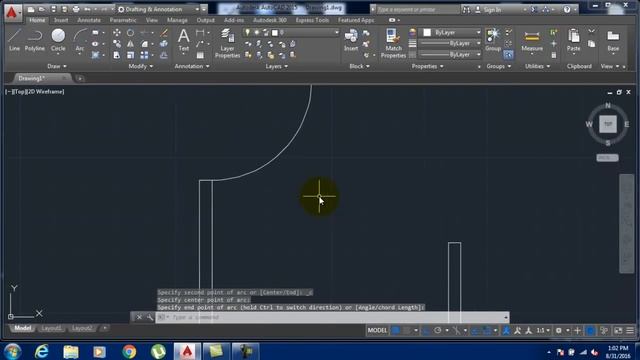This screenshot has width=640, height=360.
Task: Click the layer color swatch in Layers dropdown
Action: [275, 32]
